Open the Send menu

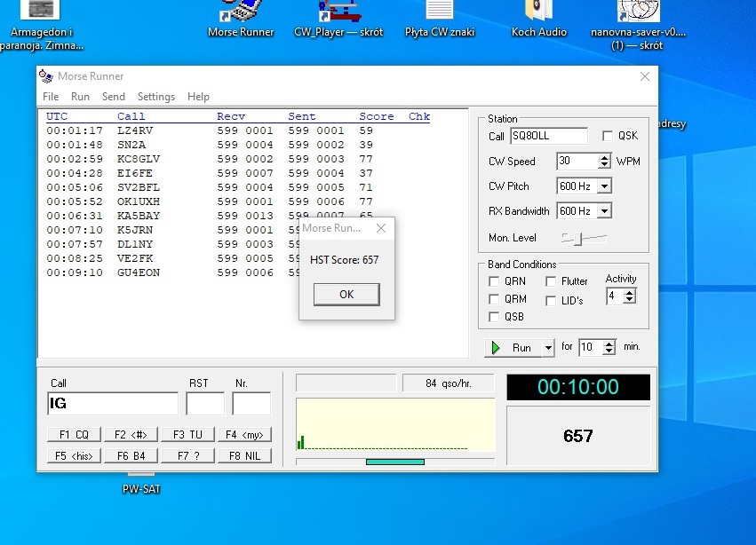point(114,97)
